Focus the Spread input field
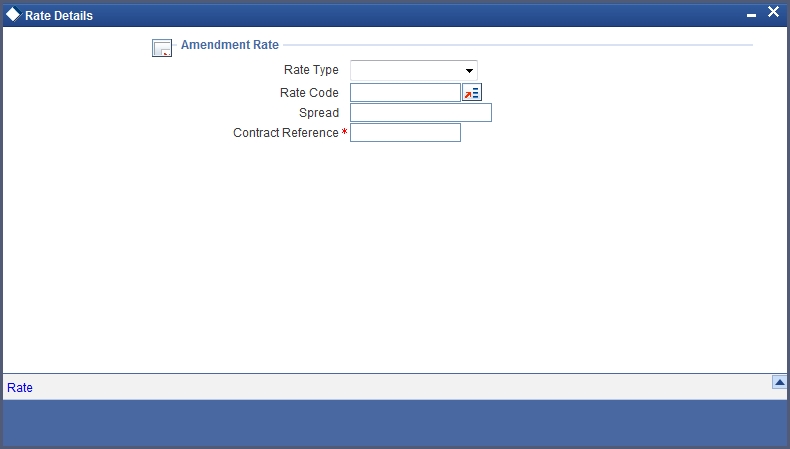The height and width of the screenshot is (449, 790). coord(421,113)
